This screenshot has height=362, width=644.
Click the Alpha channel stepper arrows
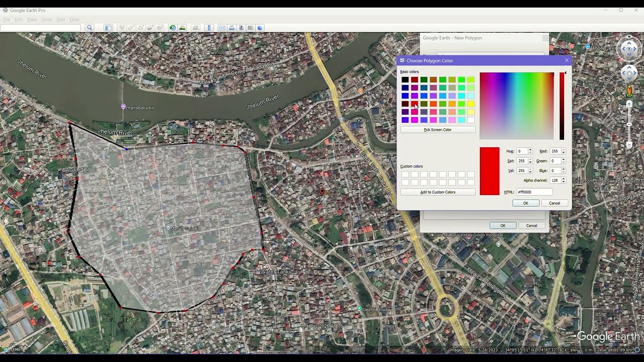(563, 180)
